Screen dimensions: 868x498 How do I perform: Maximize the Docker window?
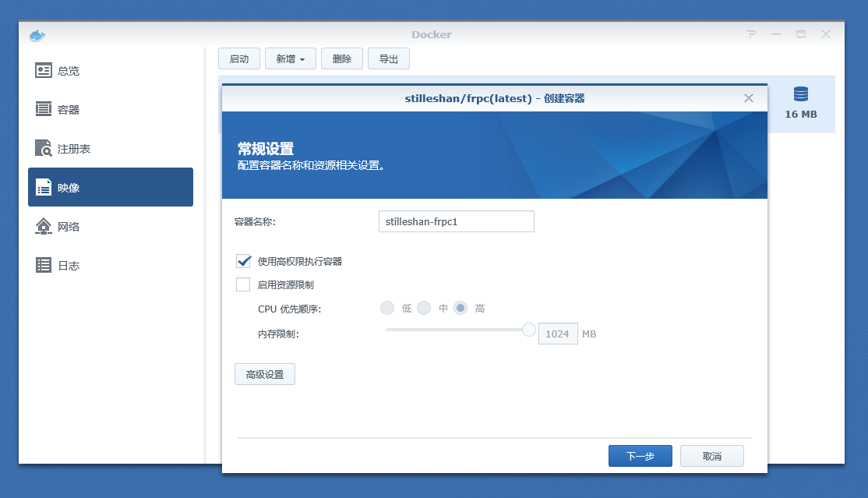[801, 34]
